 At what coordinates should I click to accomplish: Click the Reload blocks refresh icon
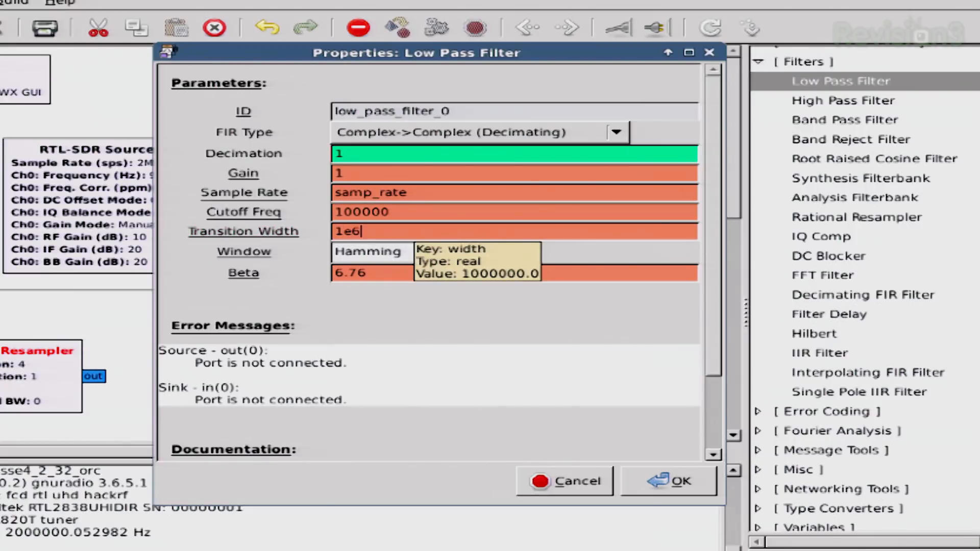(710, 28)
